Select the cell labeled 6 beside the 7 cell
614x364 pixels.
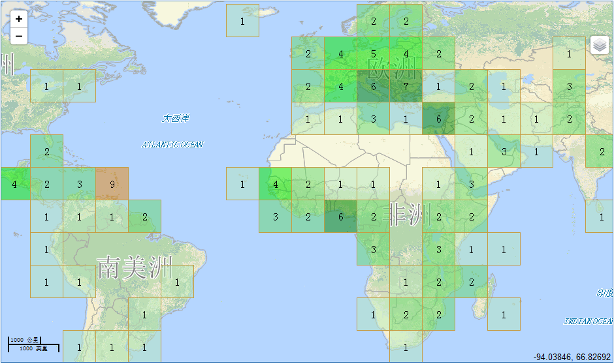click(x=373, y=86)
